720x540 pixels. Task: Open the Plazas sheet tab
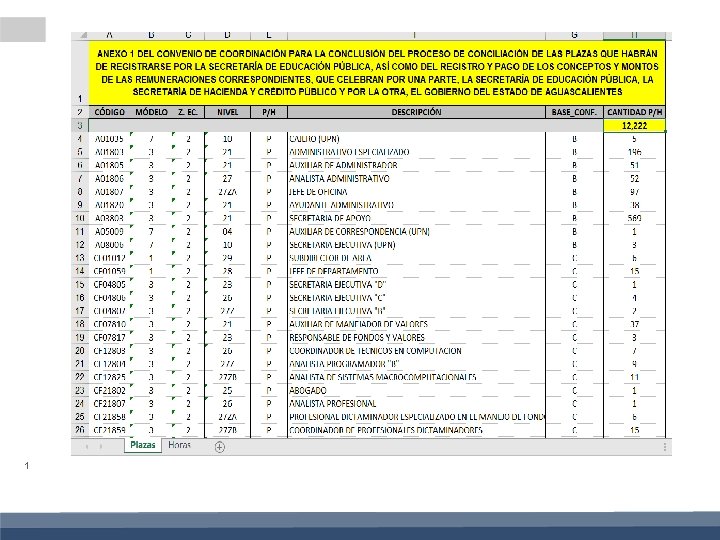tap(143, 445)
